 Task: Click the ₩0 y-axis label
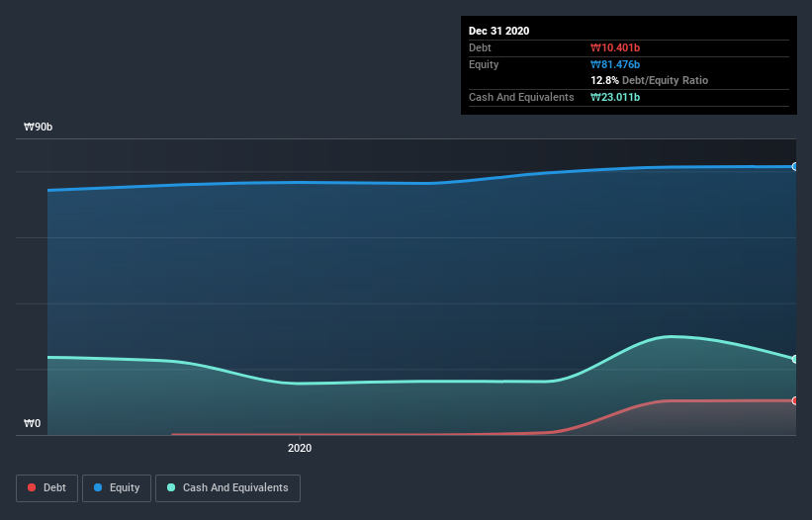coord(32,423)
